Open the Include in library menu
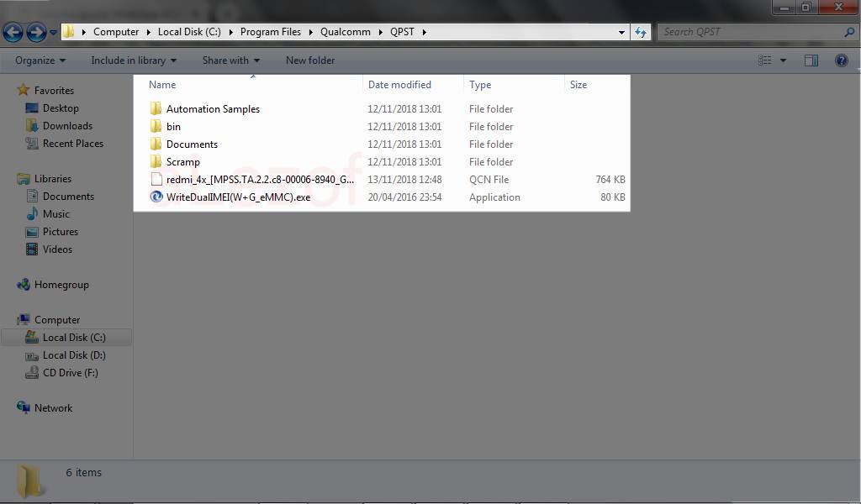Image resolution: width=861 pixels, height=504 pixels. 134,60
